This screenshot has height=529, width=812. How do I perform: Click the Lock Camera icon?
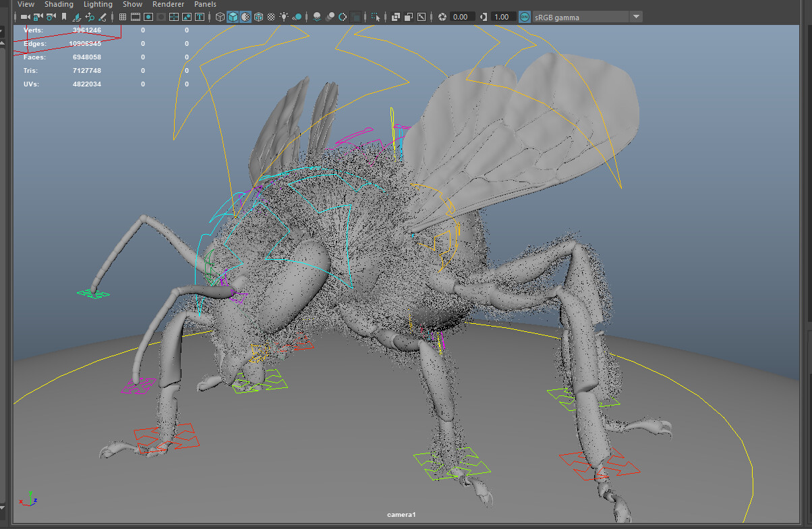click(x=38, y=17)
